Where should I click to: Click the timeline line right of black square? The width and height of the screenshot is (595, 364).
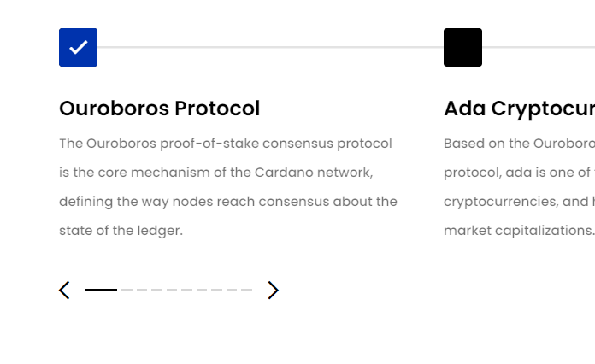[539, 47]
